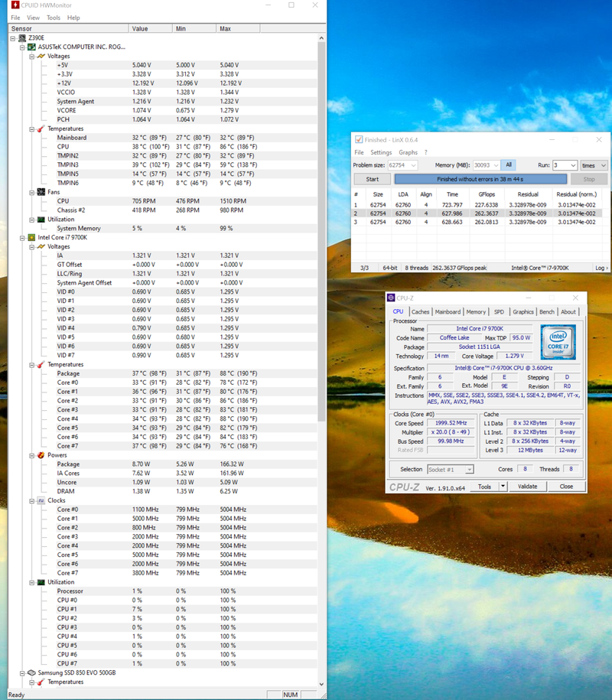Open the Log panel in LinX
This screenshot has width=612, height=700.
point(601,268)
